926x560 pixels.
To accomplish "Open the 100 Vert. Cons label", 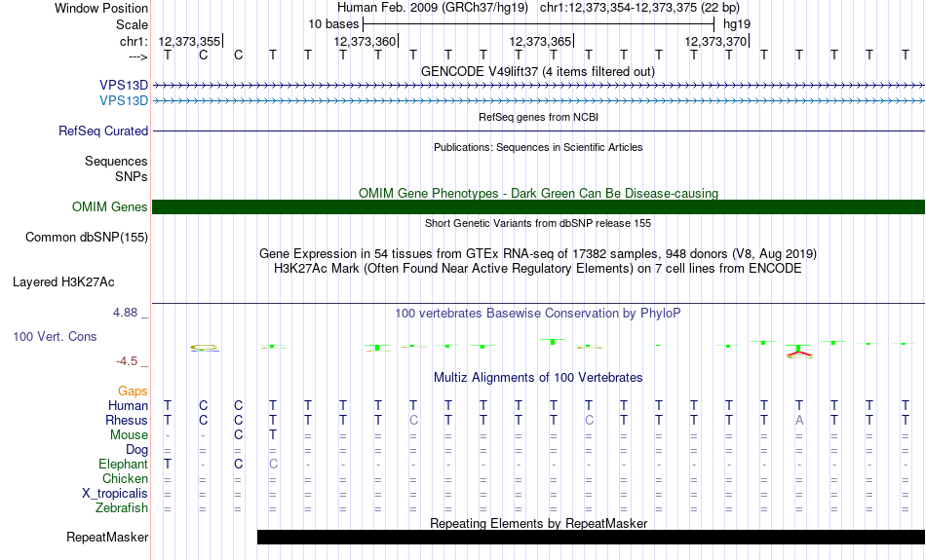I will tap(55, 336).
